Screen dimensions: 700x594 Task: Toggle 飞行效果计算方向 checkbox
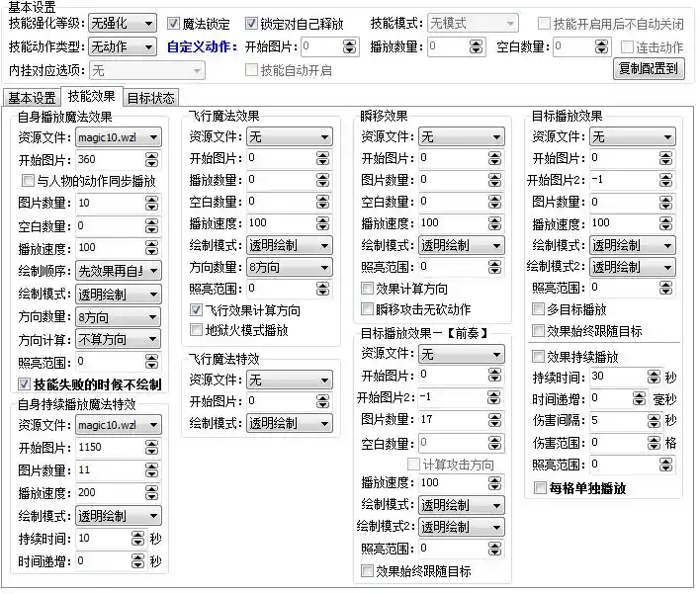pyautogui.click(x=196, y=309)
